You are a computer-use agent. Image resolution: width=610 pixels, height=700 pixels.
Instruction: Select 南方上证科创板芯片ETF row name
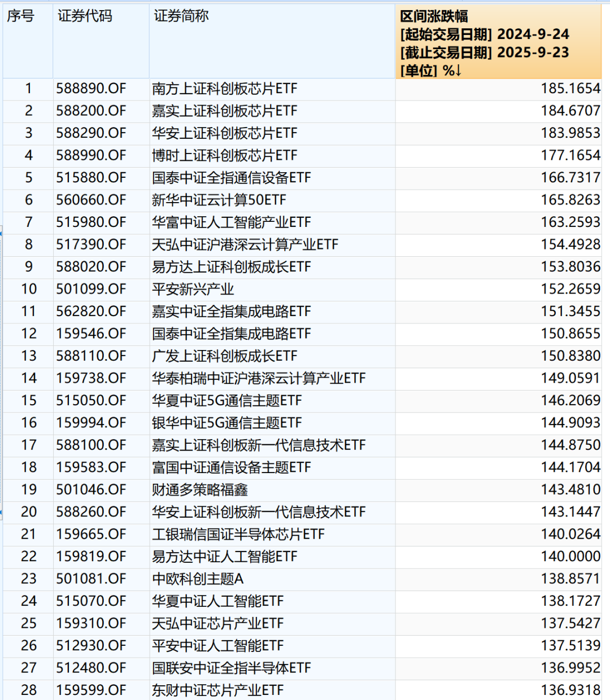[x=224, y=89]
